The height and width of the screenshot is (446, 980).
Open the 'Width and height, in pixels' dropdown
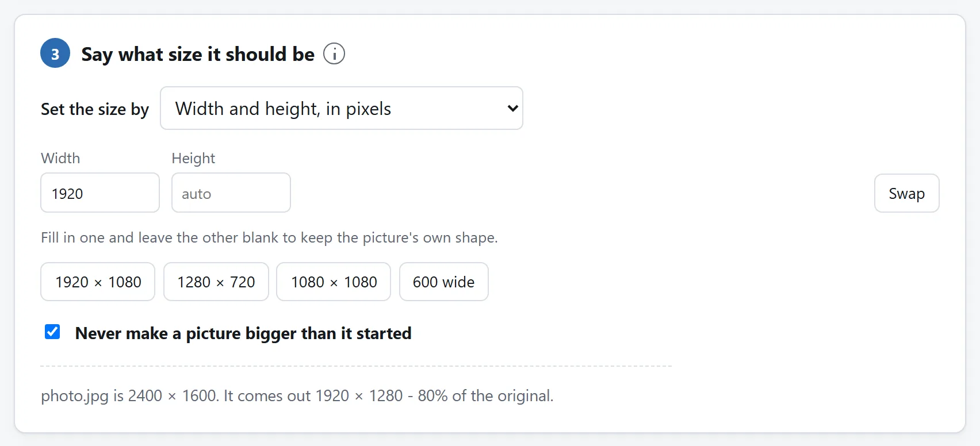[342, 108]
